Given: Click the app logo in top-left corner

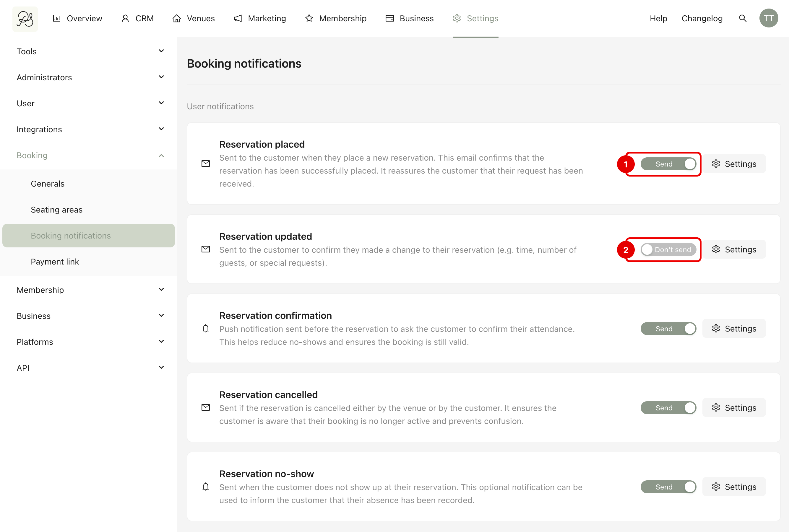Looking at the screenshot, I should point(25,19).
